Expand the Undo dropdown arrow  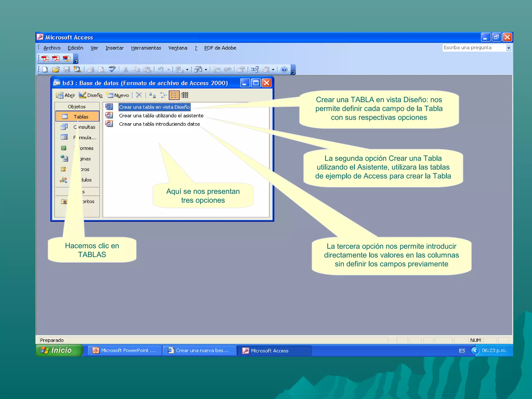[x=169, y=70]
